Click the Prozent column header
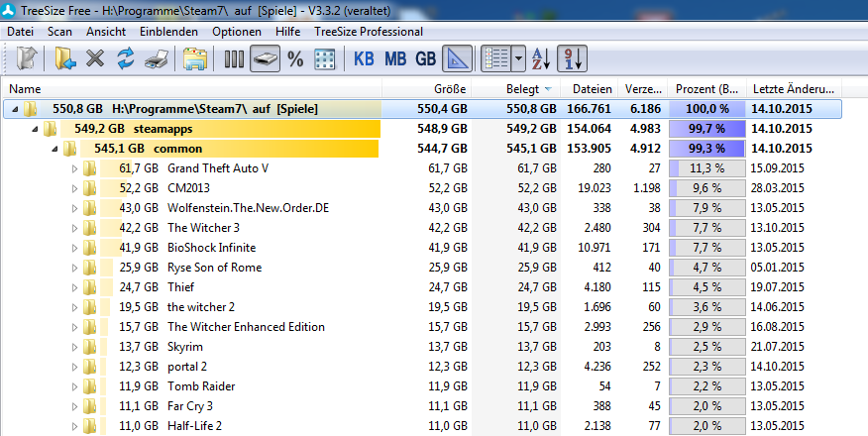The width and height of the screenshot is (868, 436). point(706,89)
